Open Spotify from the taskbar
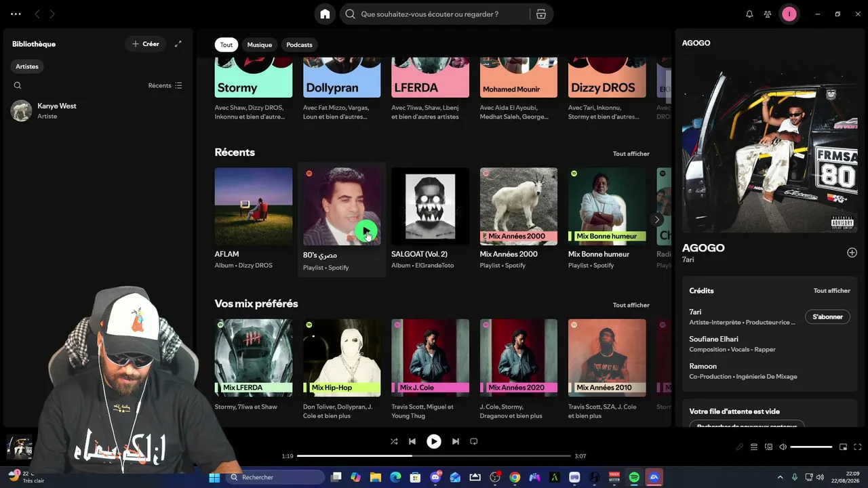This screenshot has width=868, height=488. pos(634,478)
